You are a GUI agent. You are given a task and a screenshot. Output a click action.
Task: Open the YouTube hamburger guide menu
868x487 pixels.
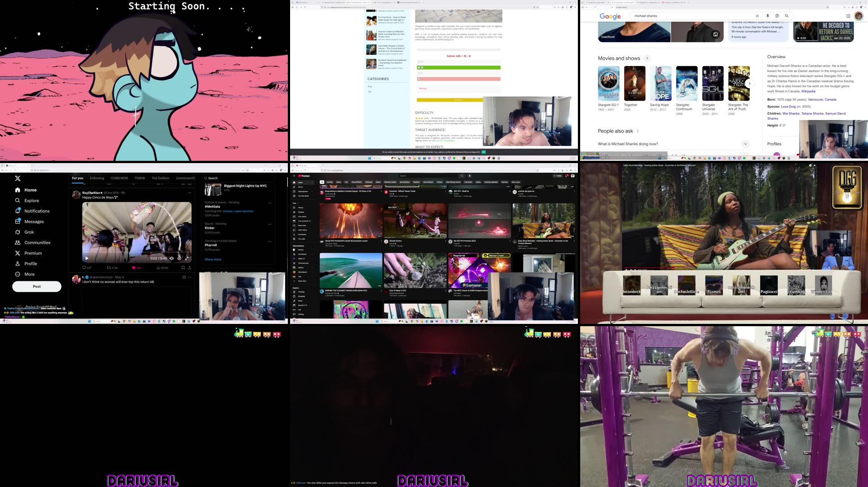[294, 176]
